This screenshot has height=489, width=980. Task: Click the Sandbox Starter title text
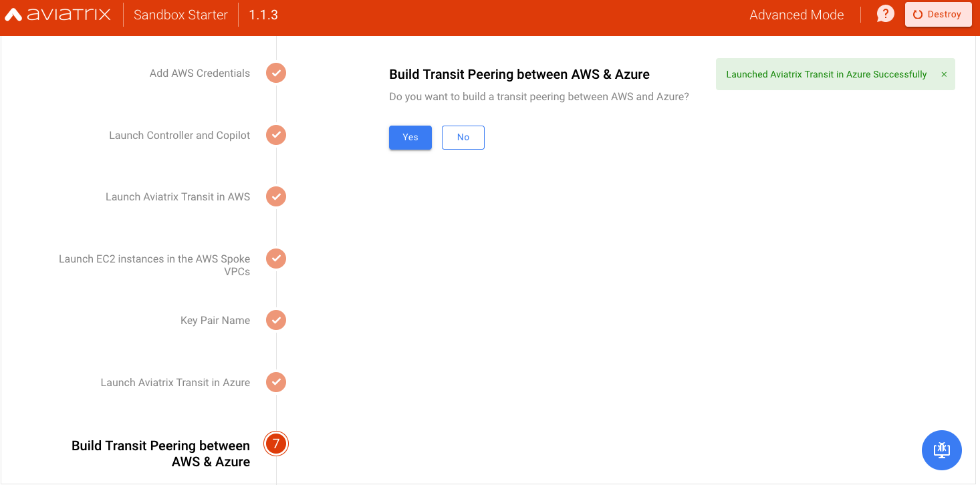click(x=180, y=15)
